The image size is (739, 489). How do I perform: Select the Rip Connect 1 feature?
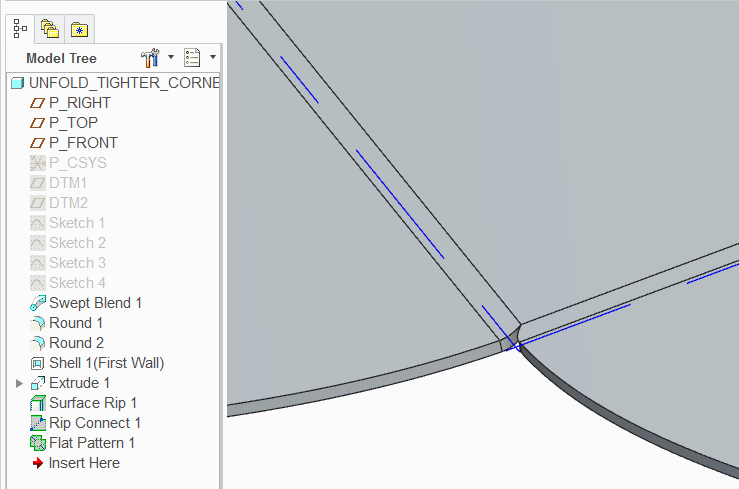pyautogui.click(x=95, y=423)
